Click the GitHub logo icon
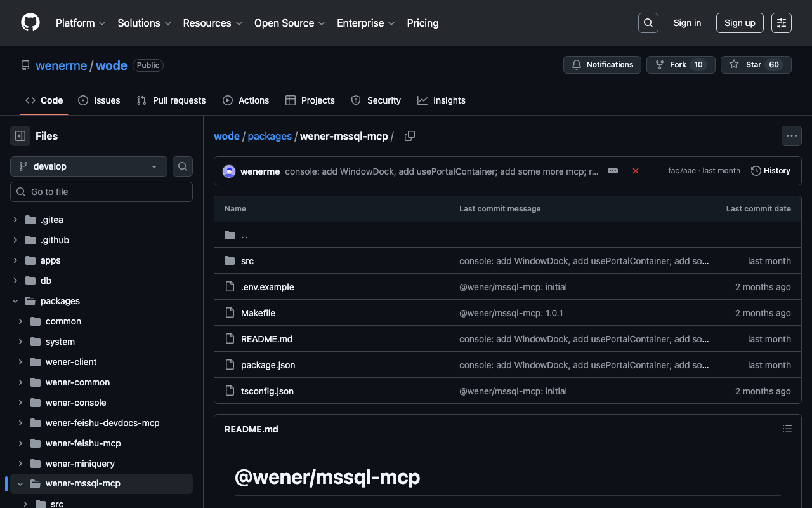Viewport: 812px width, 508px height. click(x=30, y=23)
